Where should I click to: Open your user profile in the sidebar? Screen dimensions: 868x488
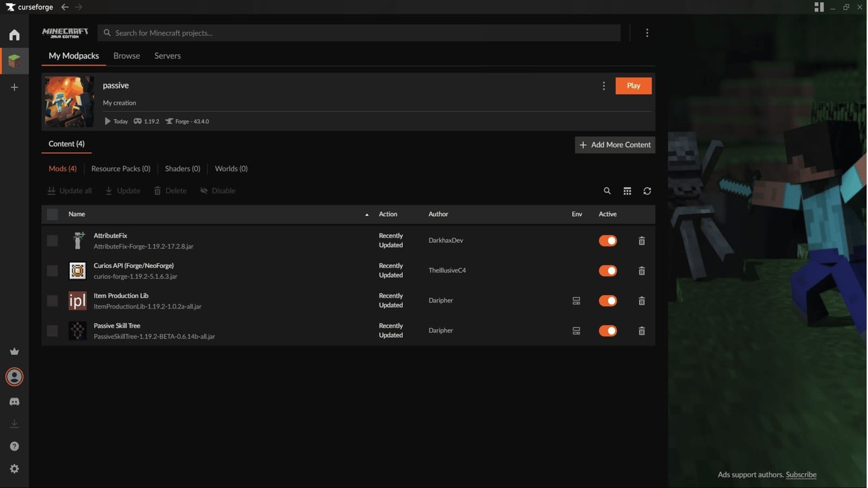point(14,376)
